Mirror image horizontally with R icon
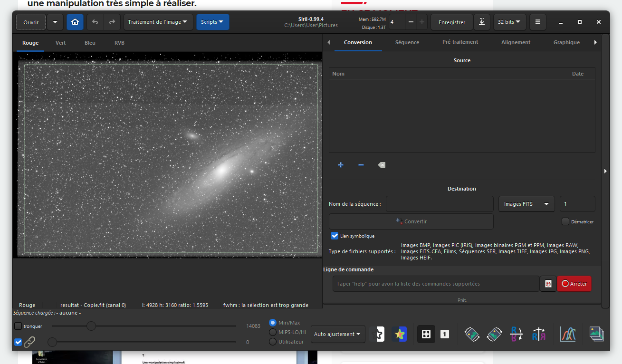This screenshot has width=622, height=364. pos(538,334)
